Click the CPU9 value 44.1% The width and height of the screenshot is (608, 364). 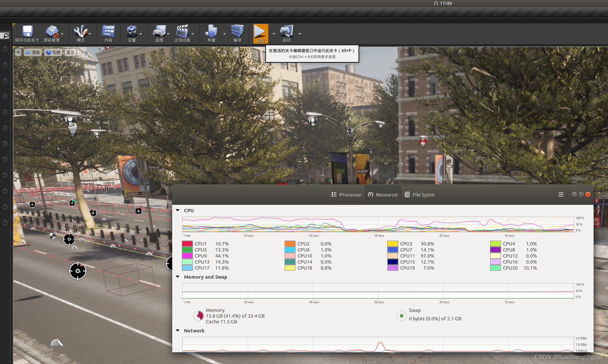click(x=222, y=256)
